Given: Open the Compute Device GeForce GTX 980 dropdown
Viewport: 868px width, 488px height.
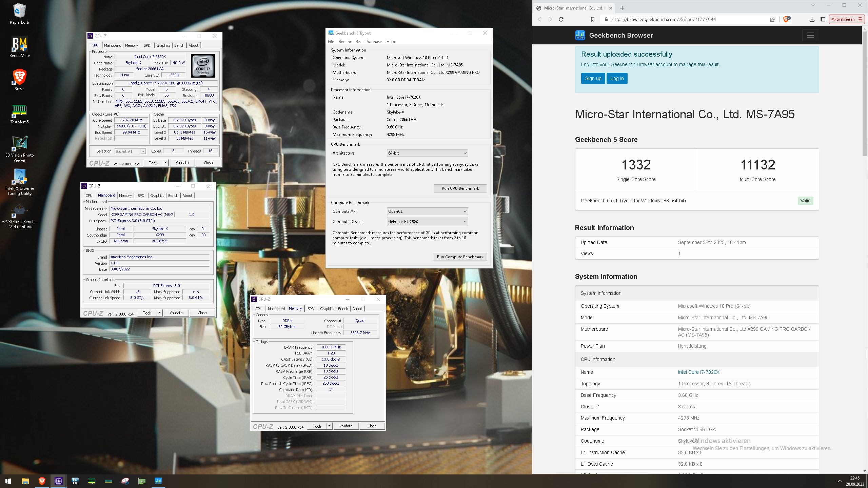Looking at the screenshot, I should 427,222.
